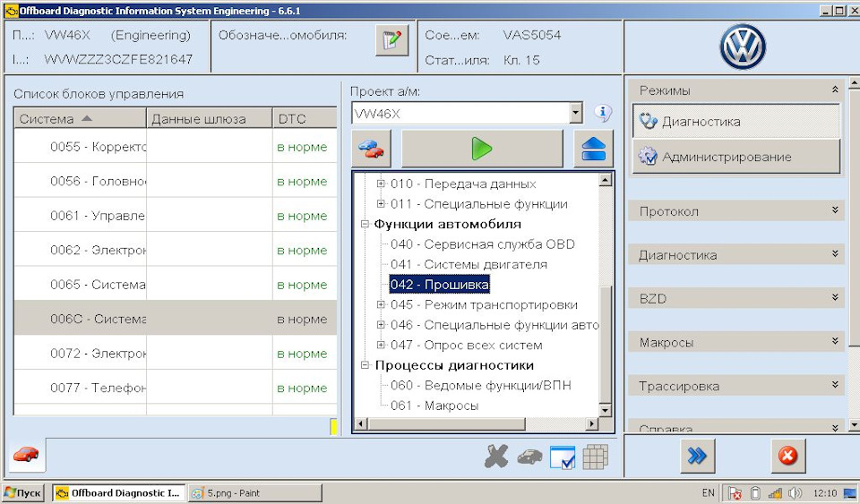This screenshot has width=860, height=504.
Task: Collapse the Процессы диагностики group
Action: [365, 365]
